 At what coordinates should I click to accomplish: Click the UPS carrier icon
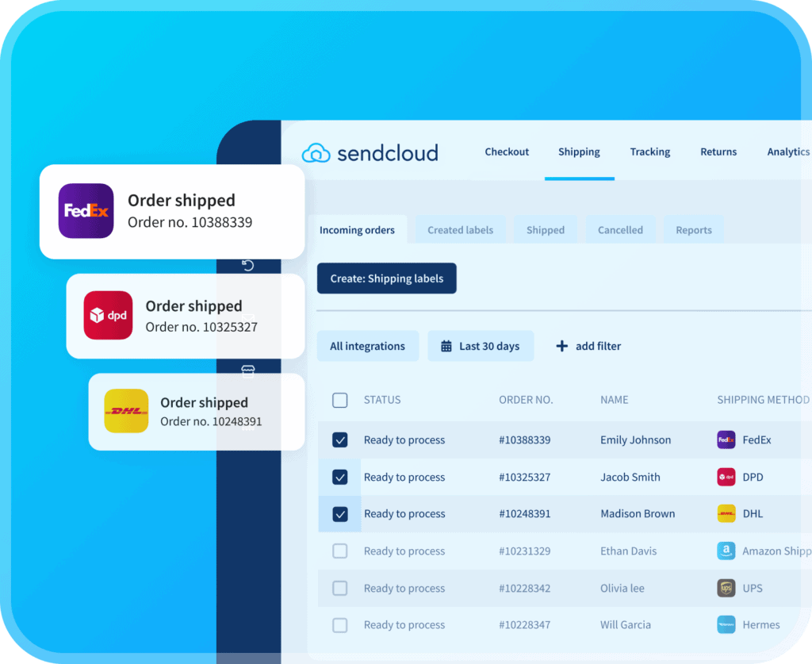(x=726, y=588)
